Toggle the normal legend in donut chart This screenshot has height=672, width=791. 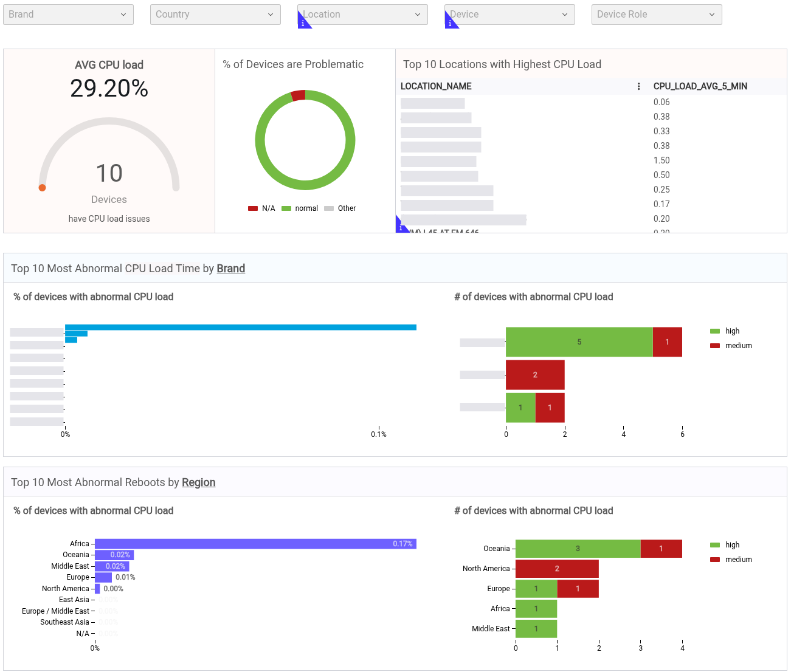coord(300,208)
